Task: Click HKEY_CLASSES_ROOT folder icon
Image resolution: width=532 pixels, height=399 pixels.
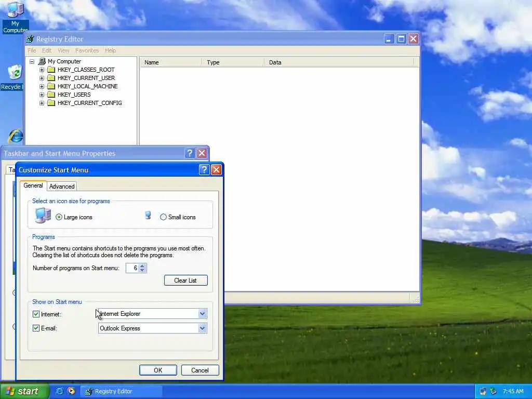Action: [x=51, y=70]
